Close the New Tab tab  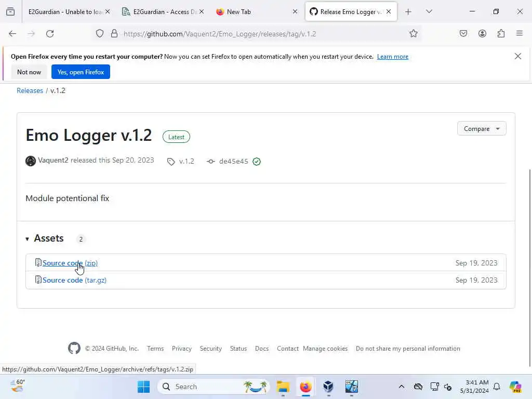coord(295,11)
